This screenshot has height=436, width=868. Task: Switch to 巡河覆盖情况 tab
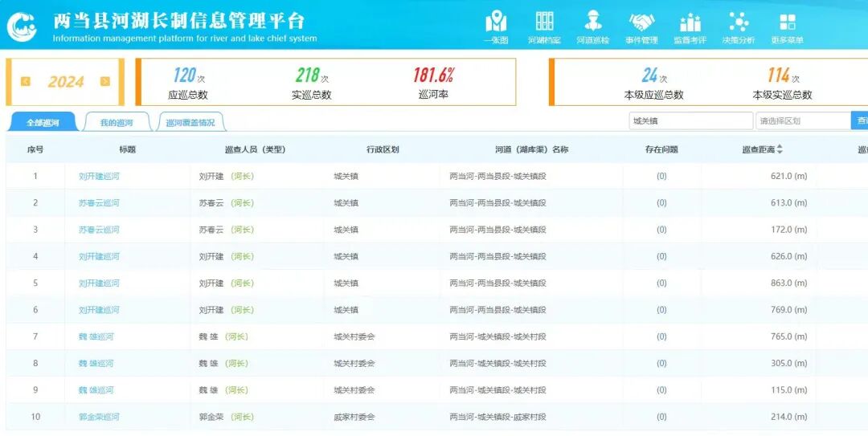[190, 122]
